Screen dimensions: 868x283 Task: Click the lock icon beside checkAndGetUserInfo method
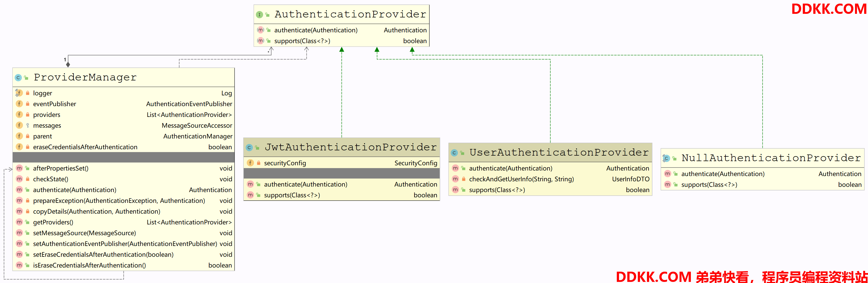[463, 179]
